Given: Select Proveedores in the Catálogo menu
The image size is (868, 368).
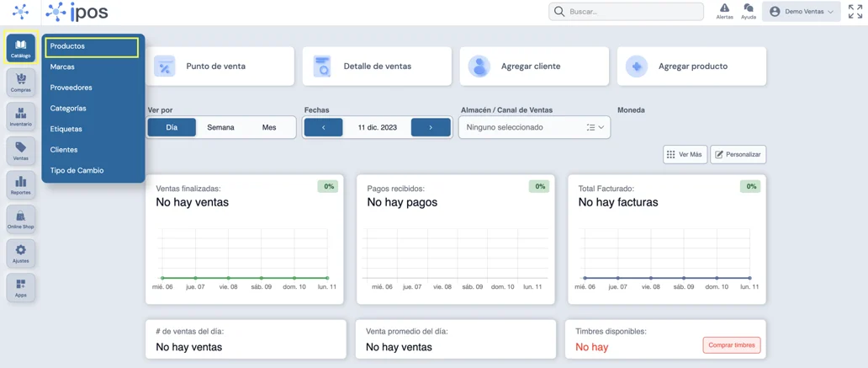Looking at the screenshot, I should tap(71, 88).
